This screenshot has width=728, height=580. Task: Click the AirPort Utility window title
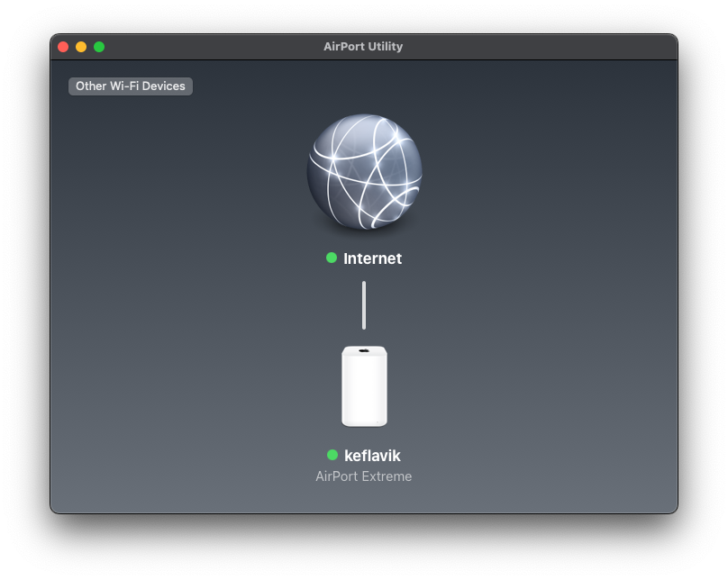click(363, 47)
